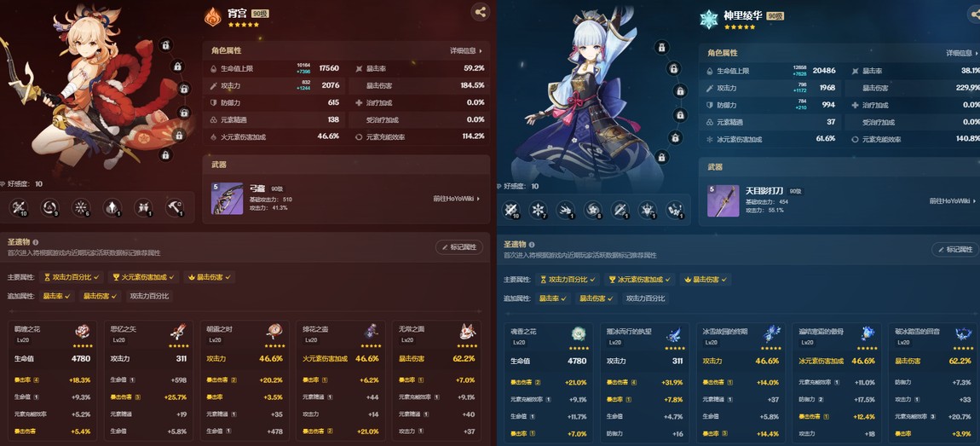
Task: Open 前往HoYoWiki link for 弓藏
Action: [x=456, y=199]
